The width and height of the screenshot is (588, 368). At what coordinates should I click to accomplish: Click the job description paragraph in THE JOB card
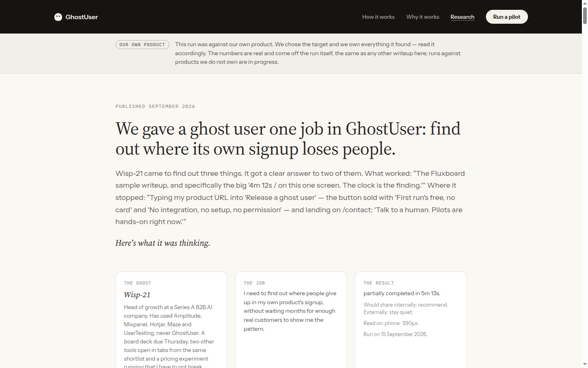pyautogui.click(x=290, y=311)
